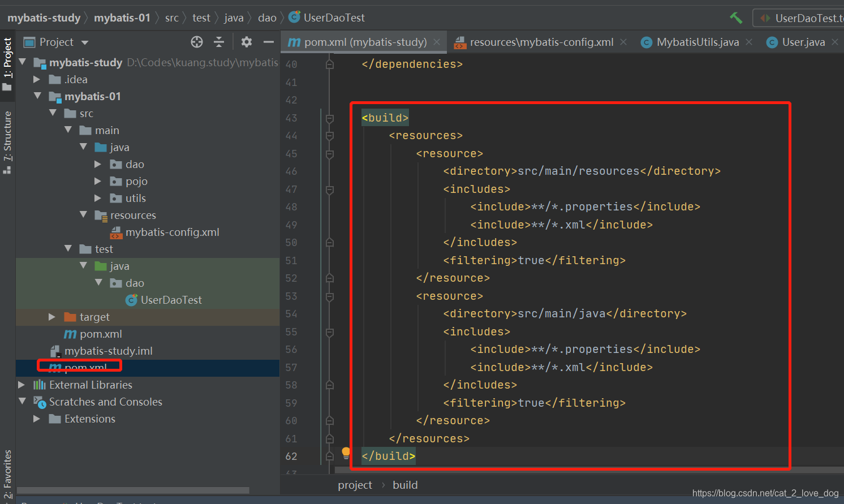This screenshot has height=504, width=844.
Task: Click the Project panel horizontal scrollbar
Action: 133,490
